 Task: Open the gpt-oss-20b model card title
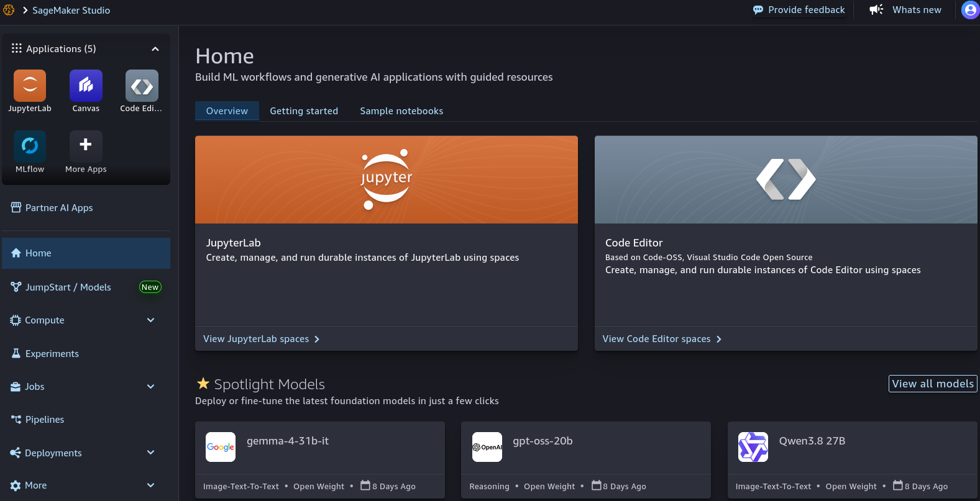pyautogui.click(x=543, y=441)
